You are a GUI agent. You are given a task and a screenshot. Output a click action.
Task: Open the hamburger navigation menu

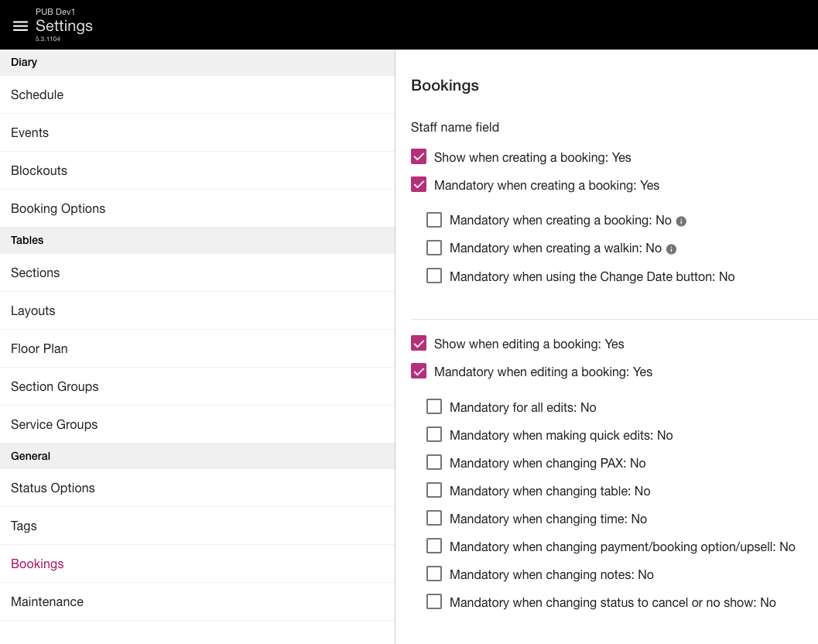pos(21,26)
